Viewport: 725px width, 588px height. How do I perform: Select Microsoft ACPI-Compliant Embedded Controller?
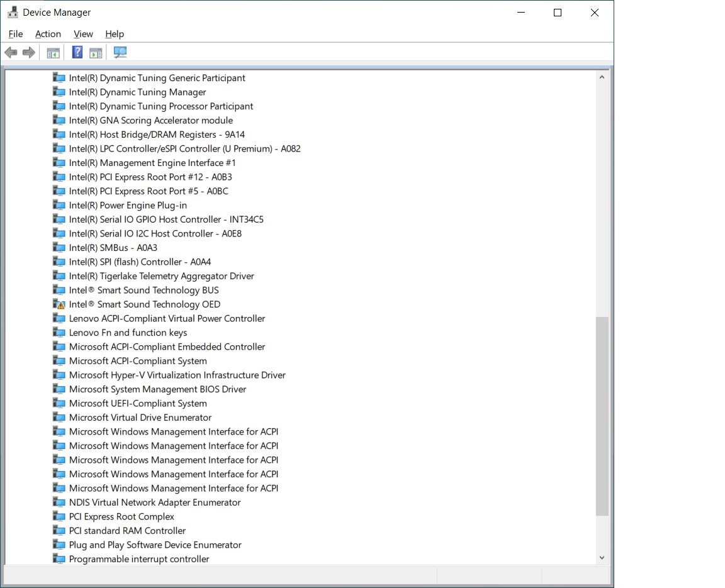click(167, 347)
